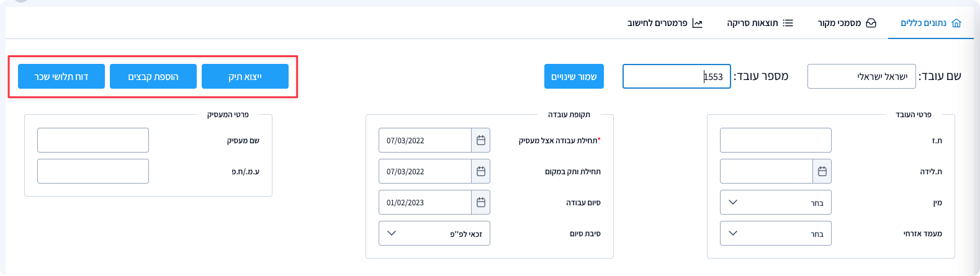Click the ת.ז input field
The width and height of the screenshot is (980, 276).
tap(776, 141)
